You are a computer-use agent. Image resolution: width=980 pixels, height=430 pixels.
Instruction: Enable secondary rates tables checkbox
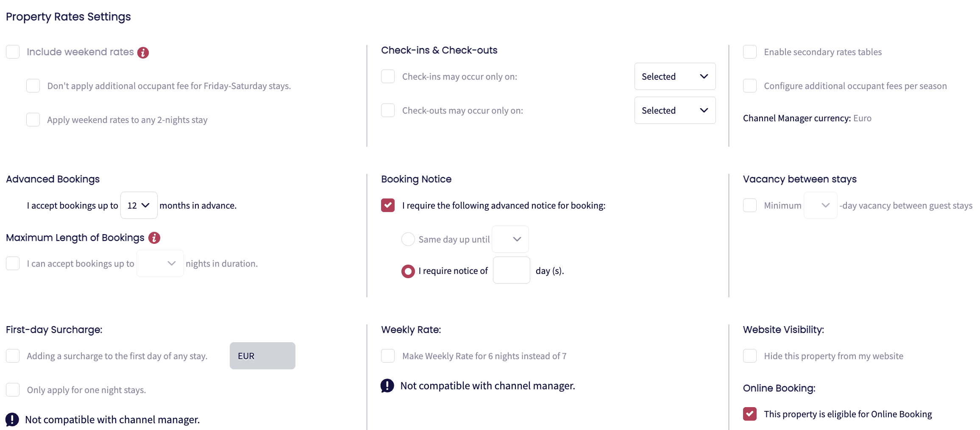tap(750, 52)
